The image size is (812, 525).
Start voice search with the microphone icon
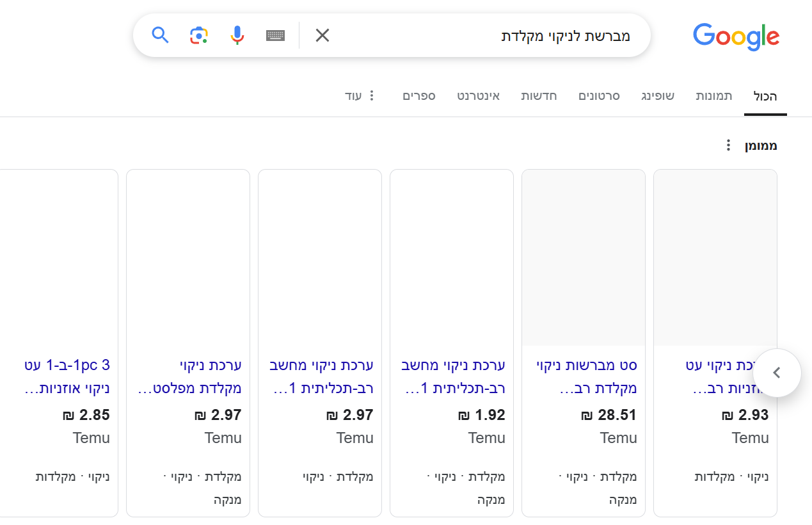coord(237,35)
